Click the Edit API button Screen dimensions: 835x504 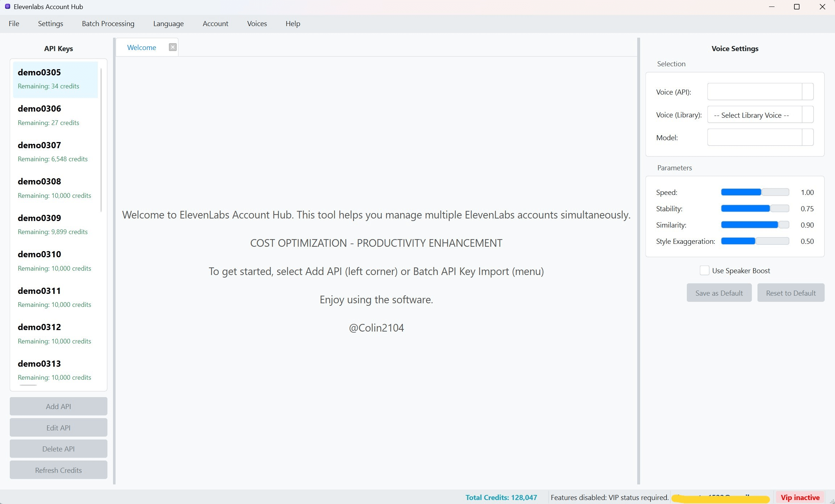tap(58, 428)
